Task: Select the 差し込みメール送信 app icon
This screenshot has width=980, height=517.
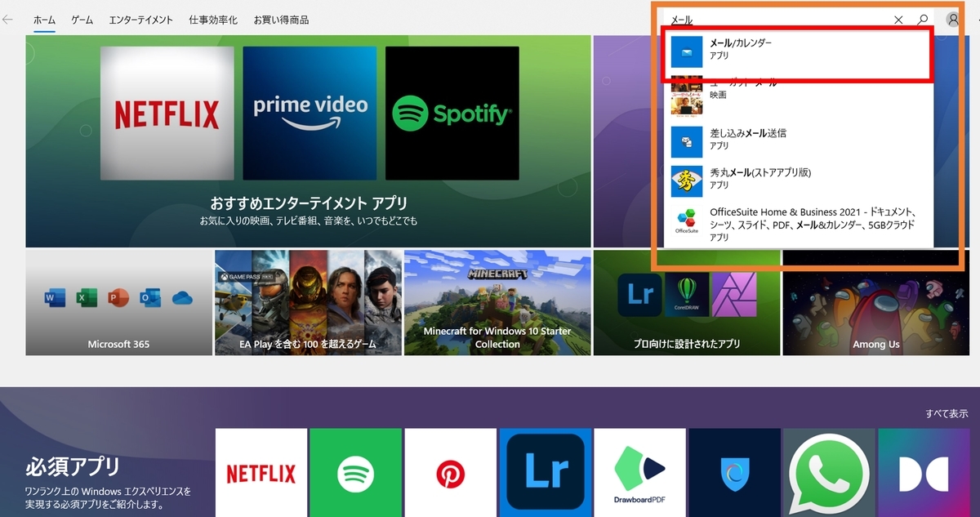Action: coord(687,141)
